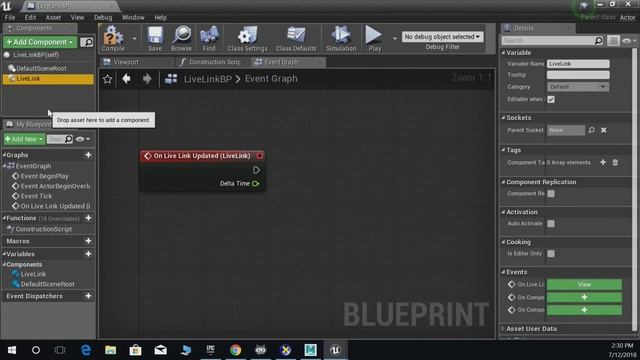The image size is (640, 360).
Task: Toggle Is Editor Only checkbox
Action: coord(551,254)
